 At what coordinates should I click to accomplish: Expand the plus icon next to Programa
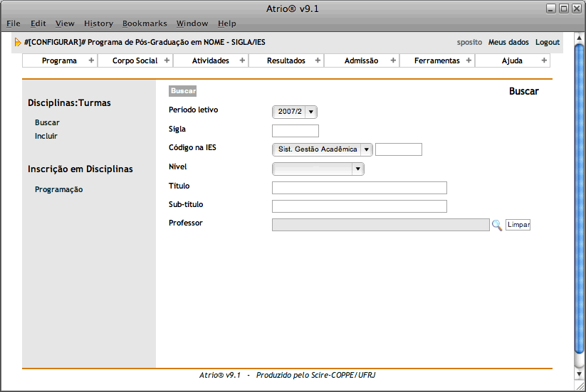click(91, 60)
